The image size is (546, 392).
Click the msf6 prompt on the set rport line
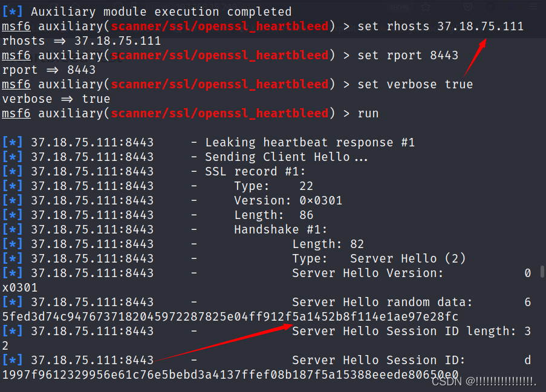(16, 56)
